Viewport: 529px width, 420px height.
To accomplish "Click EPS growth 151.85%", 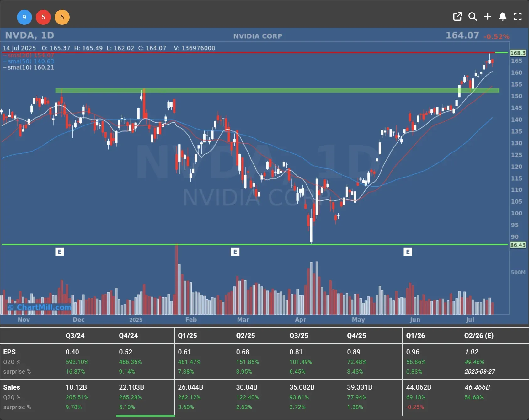I will (x=247, y=362).
